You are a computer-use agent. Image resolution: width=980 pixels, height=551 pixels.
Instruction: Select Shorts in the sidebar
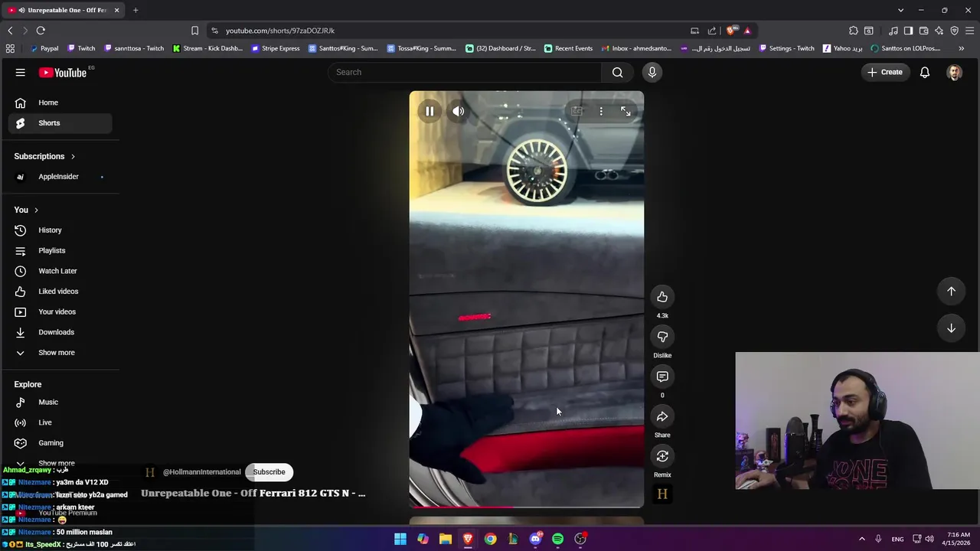coord(60,123)
